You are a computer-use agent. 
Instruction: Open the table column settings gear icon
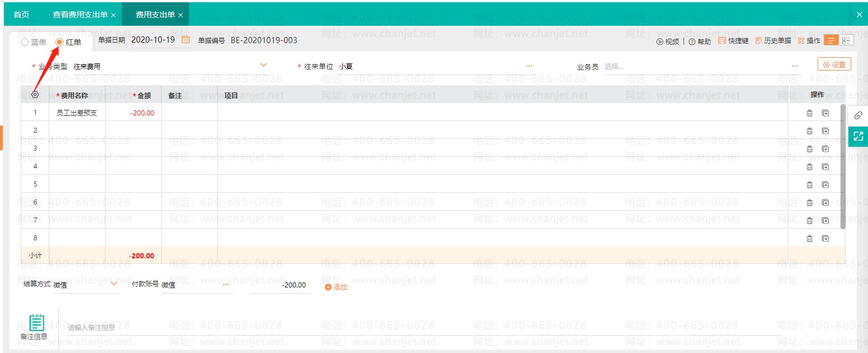[35, 95]
